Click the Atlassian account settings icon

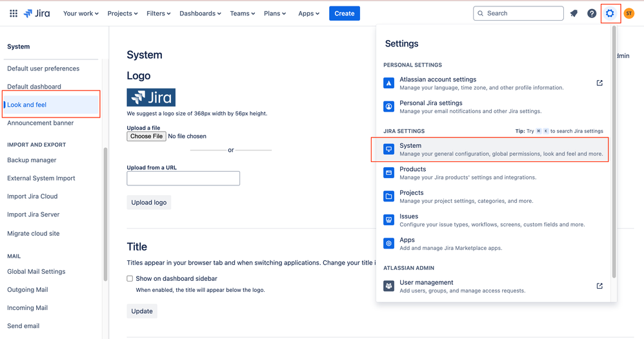[388, 83]
